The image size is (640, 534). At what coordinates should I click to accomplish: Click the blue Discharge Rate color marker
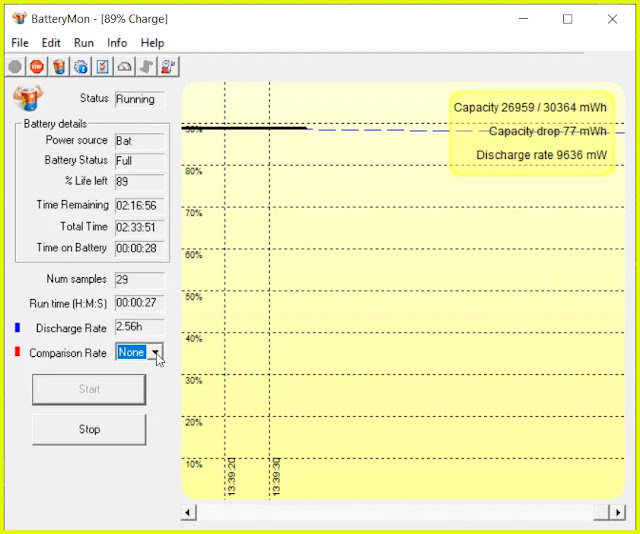tap(17, 328)
